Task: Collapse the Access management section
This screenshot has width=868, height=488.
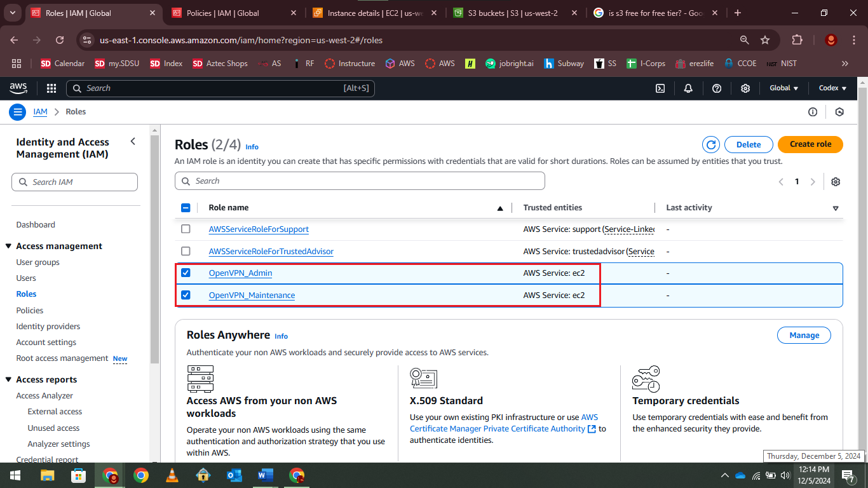Action: point(8,246)
